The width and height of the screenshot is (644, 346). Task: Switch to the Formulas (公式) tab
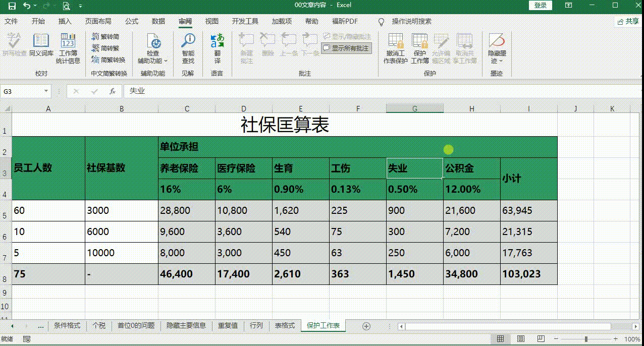(132, 22)
